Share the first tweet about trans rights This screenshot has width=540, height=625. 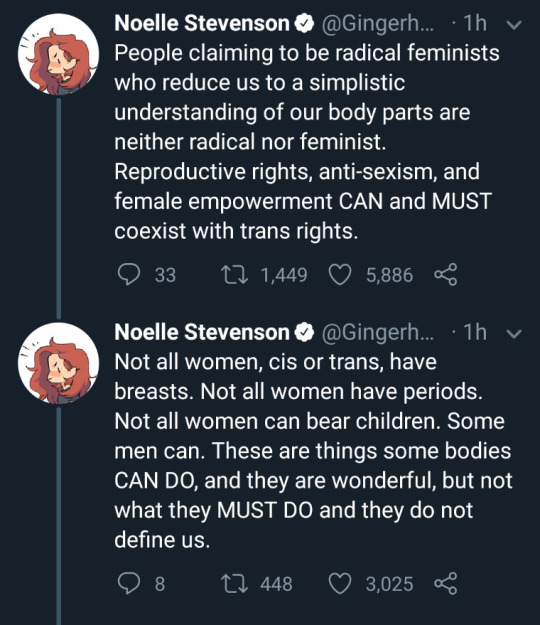[445, 274]
